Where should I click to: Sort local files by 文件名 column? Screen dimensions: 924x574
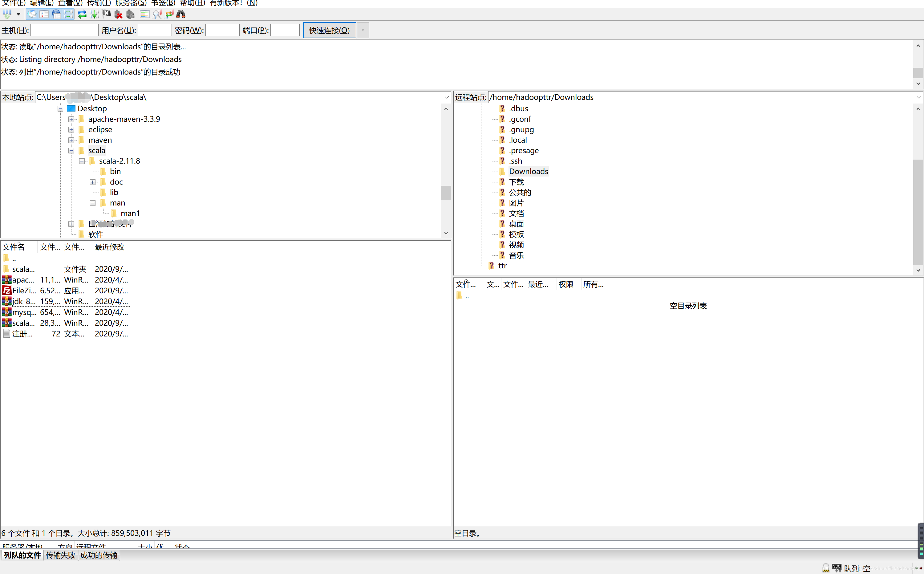[x=19, y=247]
